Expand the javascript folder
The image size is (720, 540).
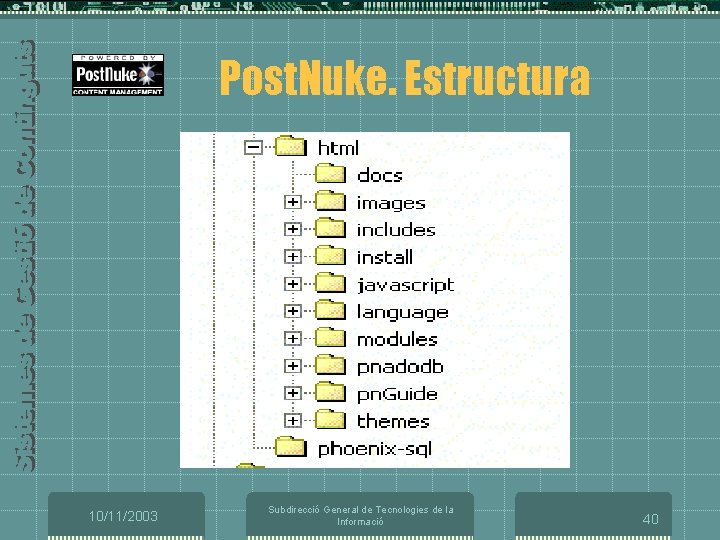tap(292, 284)
